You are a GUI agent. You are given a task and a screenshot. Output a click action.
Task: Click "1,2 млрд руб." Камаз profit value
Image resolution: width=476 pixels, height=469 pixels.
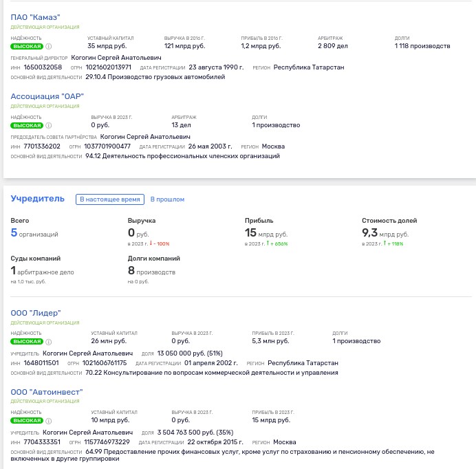tap(261, 46)
